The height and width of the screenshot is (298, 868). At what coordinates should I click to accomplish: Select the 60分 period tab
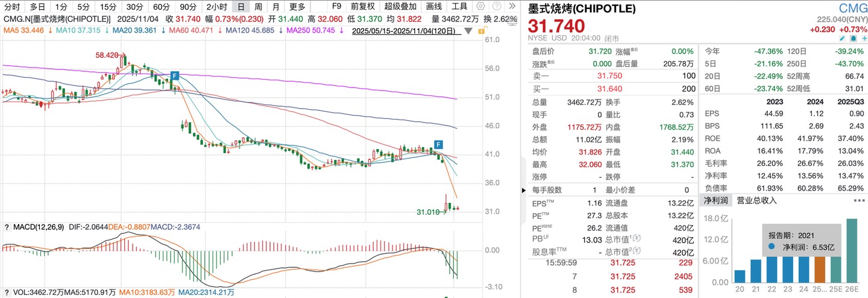tap(162, 7)
